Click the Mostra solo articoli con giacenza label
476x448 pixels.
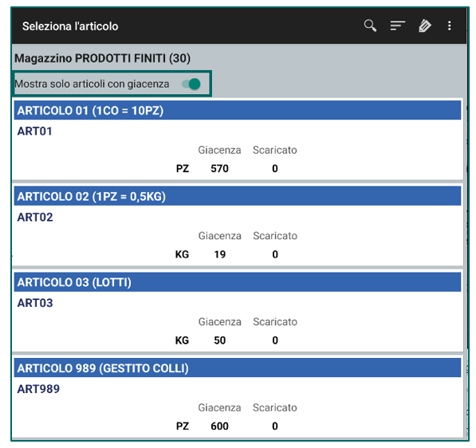[92, 84]
